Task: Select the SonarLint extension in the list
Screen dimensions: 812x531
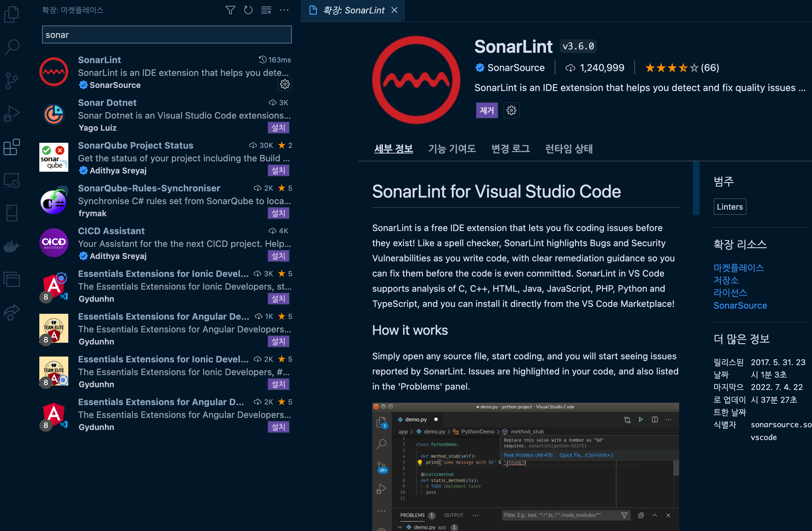Action: point(166,72)
